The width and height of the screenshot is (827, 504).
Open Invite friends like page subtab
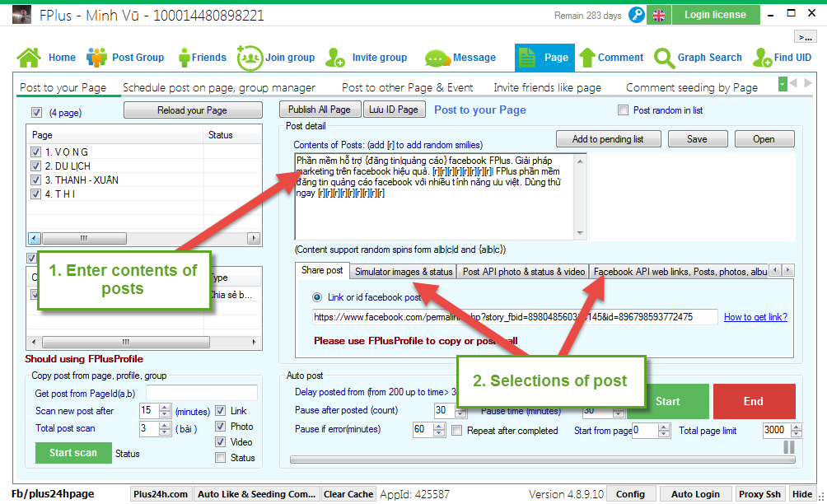547,87
